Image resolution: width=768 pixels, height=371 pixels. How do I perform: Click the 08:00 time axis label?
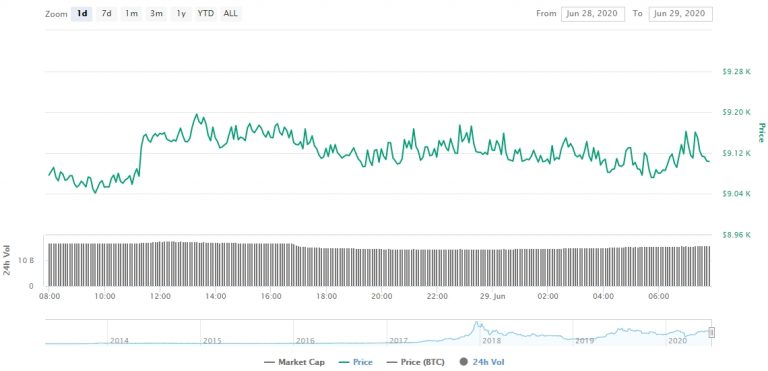(x=49, y=297)
